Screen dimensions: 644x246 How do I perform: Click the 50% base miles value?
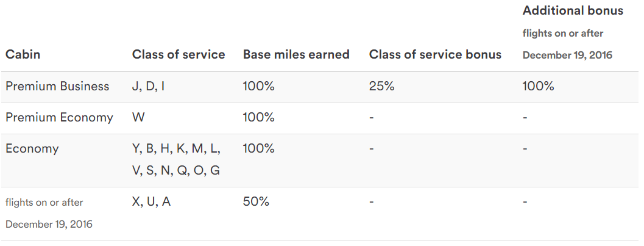tap(256, 201)
